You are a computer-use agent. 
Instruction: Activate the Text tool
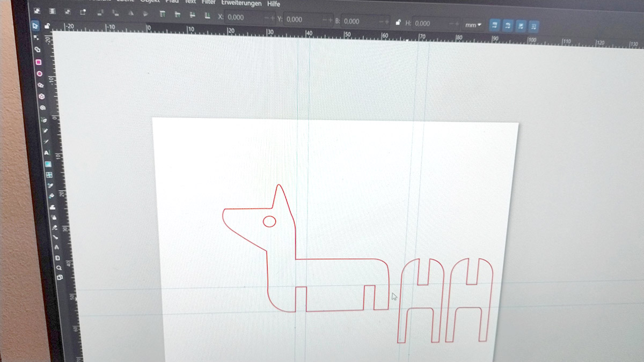pyautogui.click(x=47, y=153)
